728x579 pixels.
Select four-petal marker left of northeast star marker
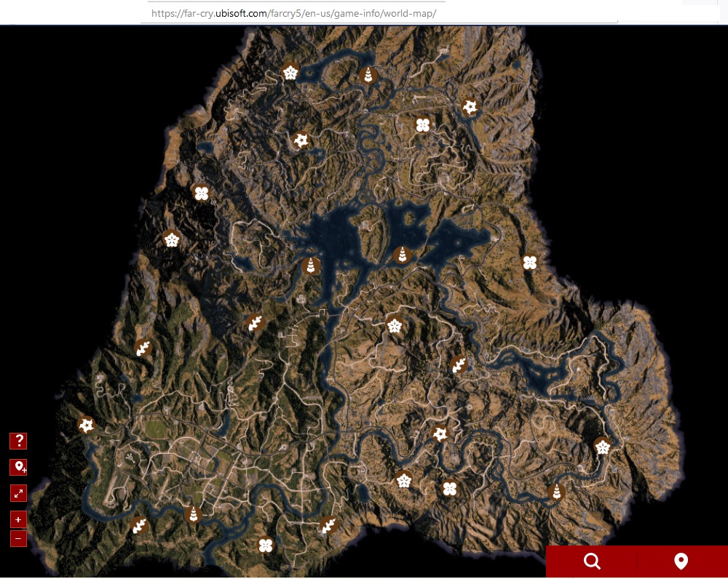click(422, 125)
